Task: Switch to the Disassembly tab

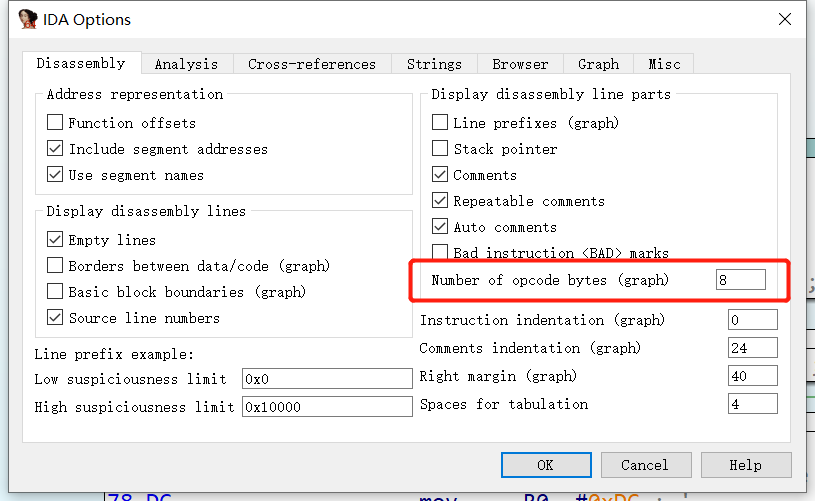Action: [x=81, y=63]
